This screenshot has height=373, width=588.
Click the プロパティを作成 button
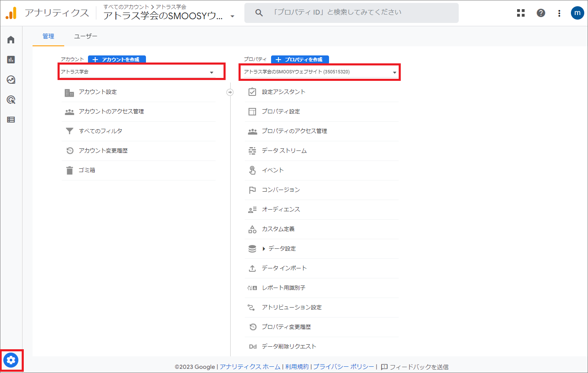[x=300, y=60]
